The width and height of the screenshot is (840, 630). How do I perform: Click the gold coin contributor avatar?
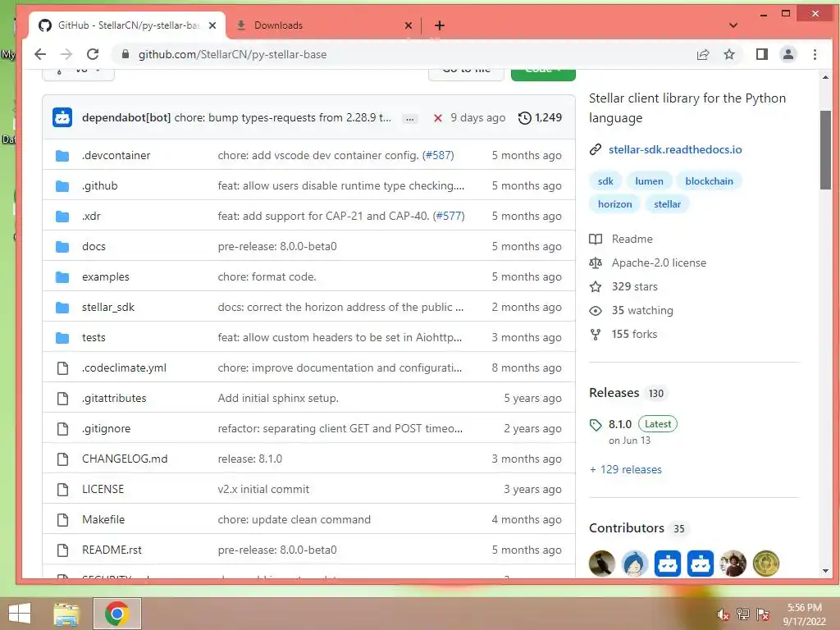tap(766, 564)
